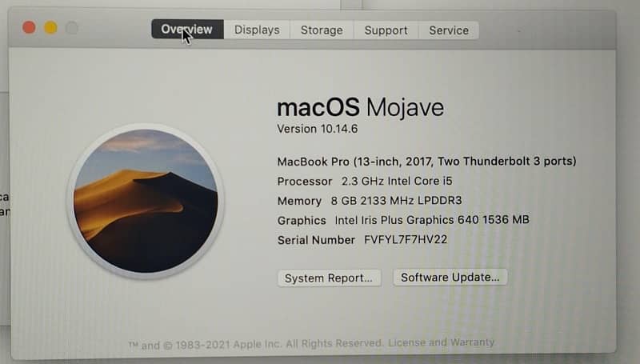Open the Service tab

[x=449, y=30]
